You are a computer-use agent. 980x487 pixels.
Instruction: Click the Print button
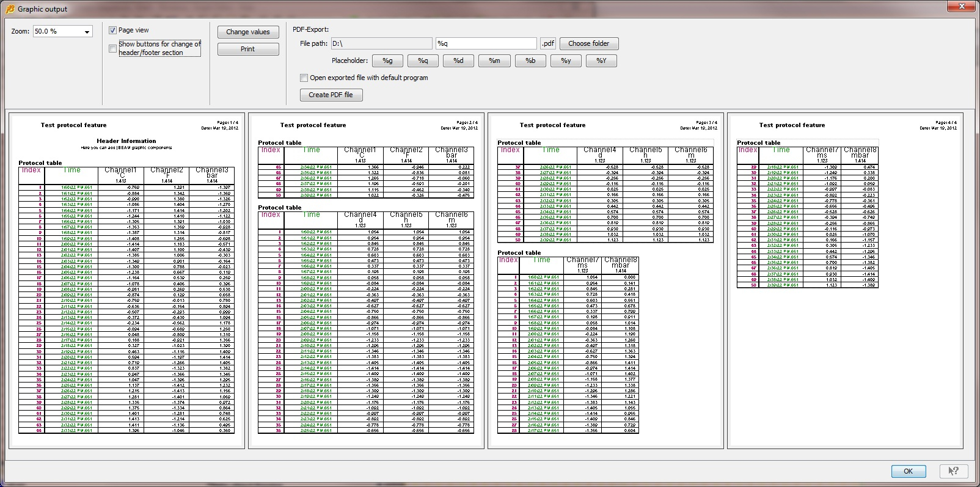tap(248, 49)
